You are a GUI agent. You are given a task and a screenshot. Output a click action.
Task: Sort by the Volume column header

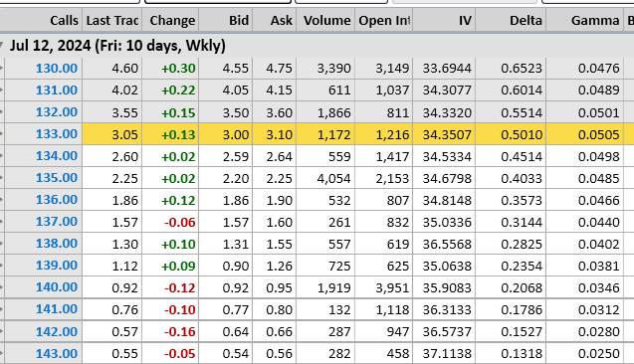pos(325,20)
